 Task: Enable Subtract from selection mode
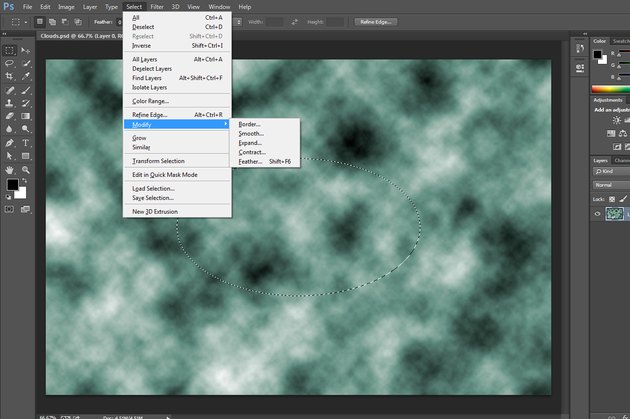tap(65, 22)
